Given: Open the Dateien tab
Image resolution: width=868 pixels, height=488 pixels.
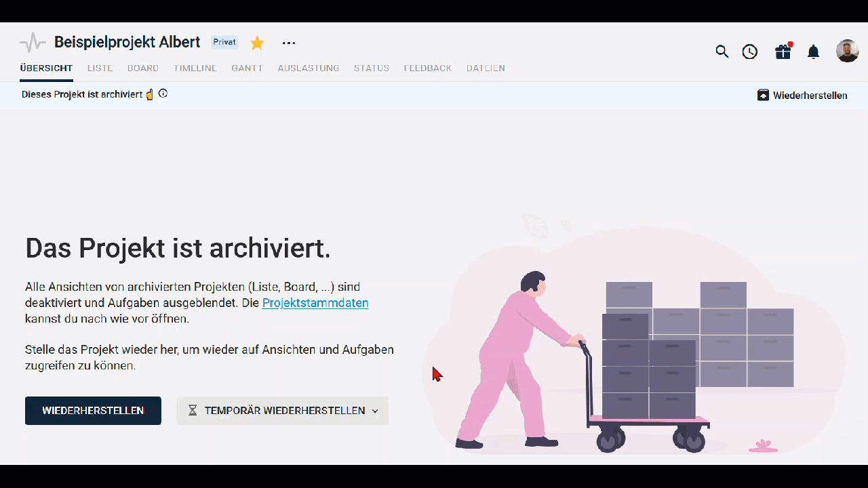Looking at the screenshot, I should 486,68.
